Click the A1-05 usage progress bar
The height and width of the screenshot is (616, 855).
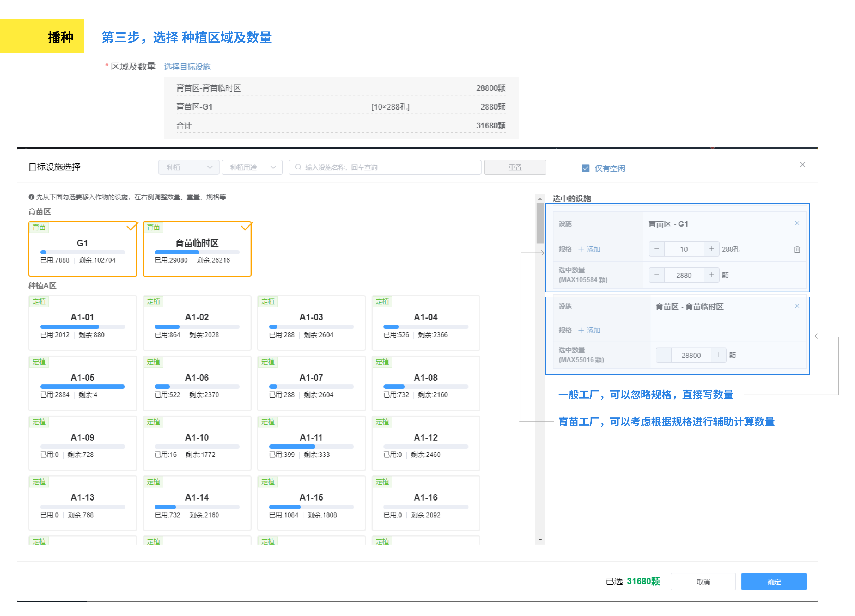[x=83, y=387]
